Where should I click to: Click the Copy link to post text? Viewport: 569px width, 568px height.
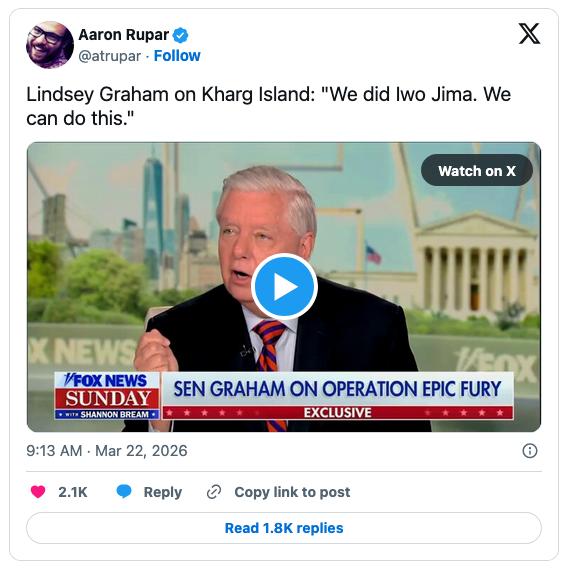tap(292, 492)
